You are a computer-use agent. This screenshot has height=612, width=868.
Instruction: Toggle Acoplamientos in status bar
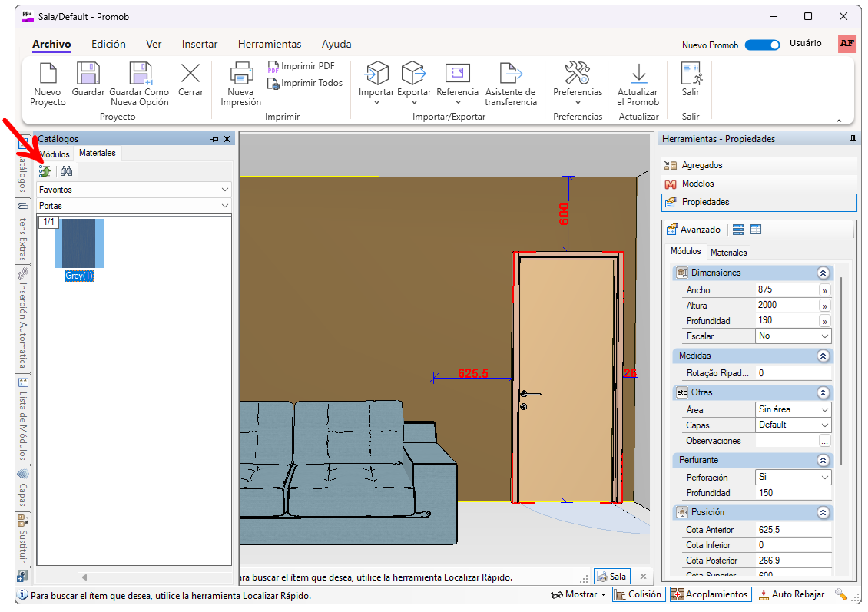click(710, 594)
